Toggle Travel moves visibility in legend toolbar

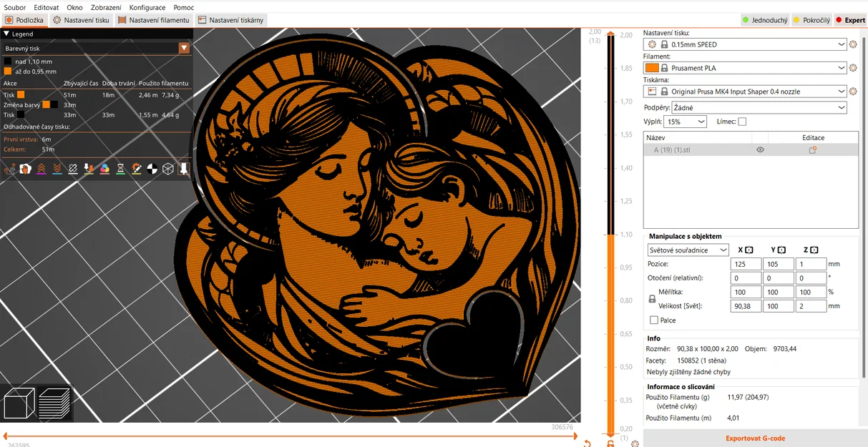(x=10, y=169)
